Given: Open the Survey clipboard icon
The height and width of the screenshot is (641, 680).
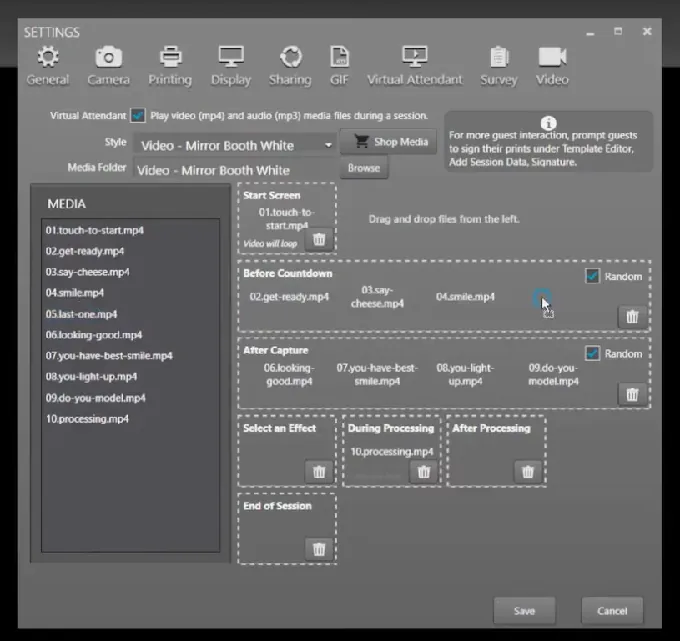Looking at the screenshot, I should tap(499, 57).
